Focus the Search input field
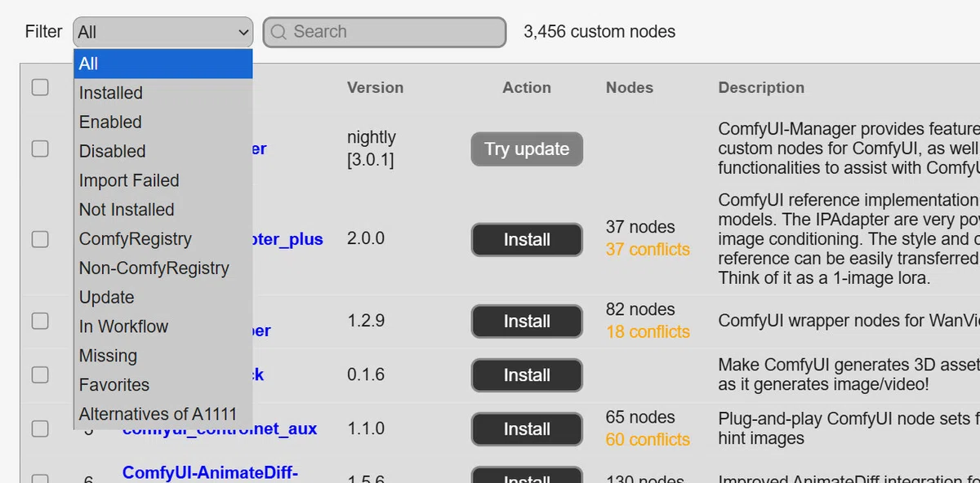This screenshot has width=980, height=483. 385,32
